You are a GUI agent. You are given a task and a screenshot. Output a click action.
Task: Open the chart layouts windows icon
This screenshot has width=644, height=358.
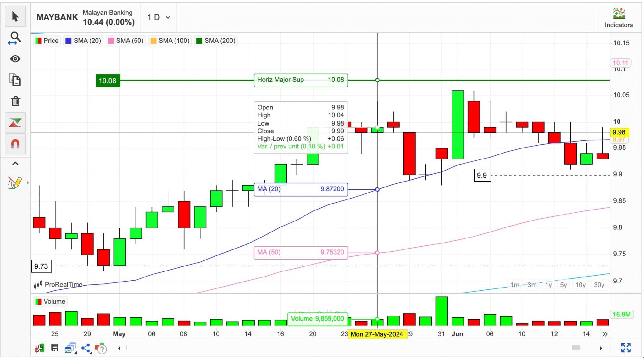pyautogui.click(x=70, y=348)
